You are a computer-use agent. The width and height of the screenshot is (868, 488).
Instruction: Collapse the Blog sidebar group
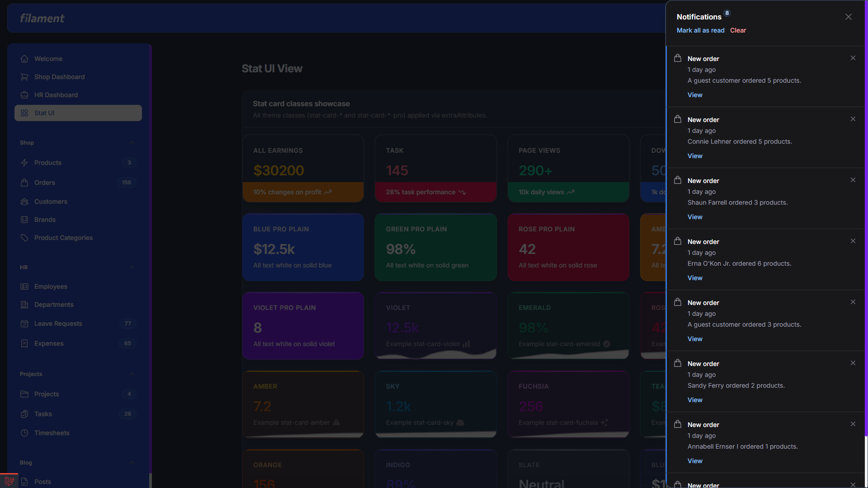[x=132, y=463]
